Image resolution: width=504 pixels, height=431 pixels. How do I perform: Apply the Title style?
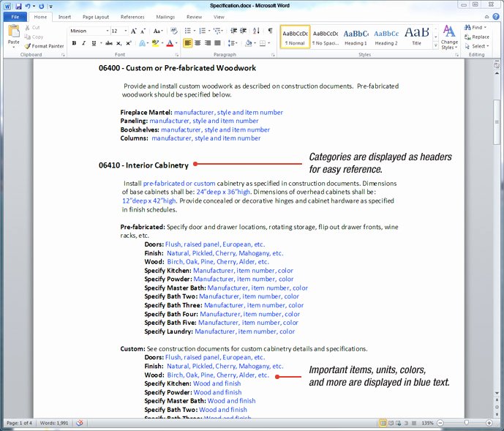click(416, 37)
